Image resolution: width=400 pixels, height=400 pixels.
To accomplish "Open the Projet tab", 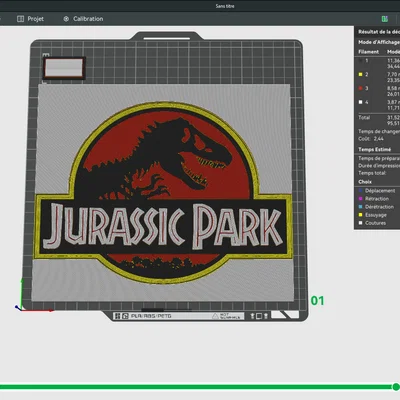I will (30, 19).
